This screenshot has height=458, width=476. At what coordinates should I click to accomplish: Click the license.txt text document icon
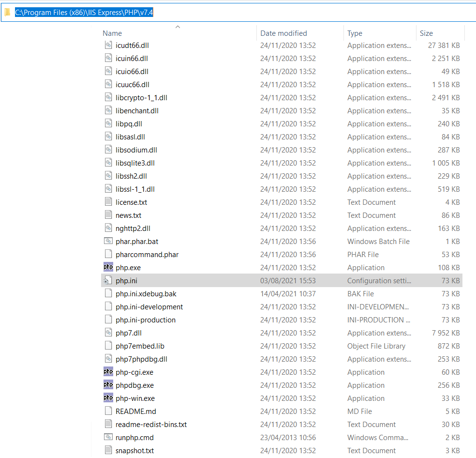[108, 202]
